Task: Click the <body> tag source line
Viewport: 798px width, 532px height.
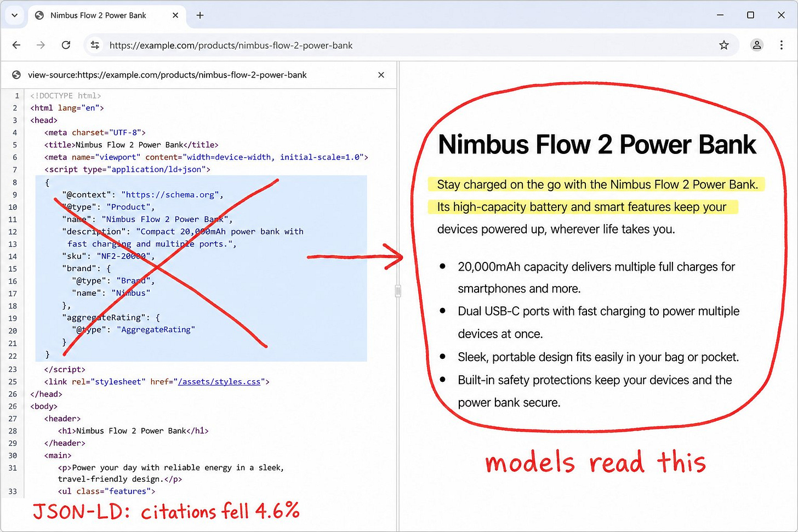Action: pyautogui.click(x=44, y=406)
